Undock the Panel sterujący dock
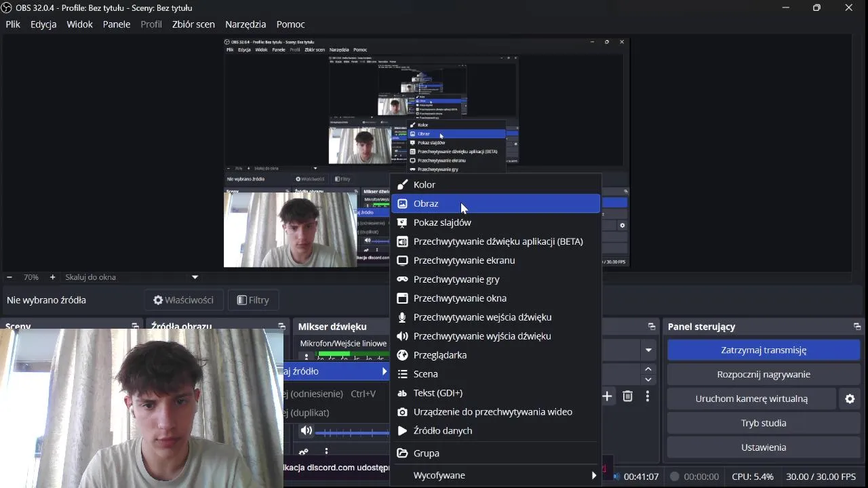The width and height of the screenshot is (868, 488). pos(857,327)
